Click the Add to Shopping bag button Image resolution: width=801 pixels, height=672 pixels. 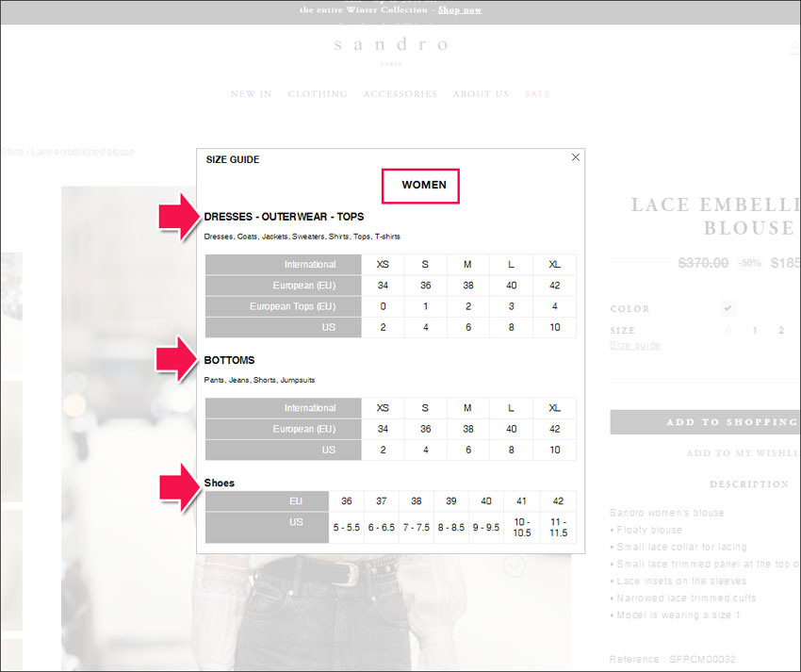[x=706, y=422]
